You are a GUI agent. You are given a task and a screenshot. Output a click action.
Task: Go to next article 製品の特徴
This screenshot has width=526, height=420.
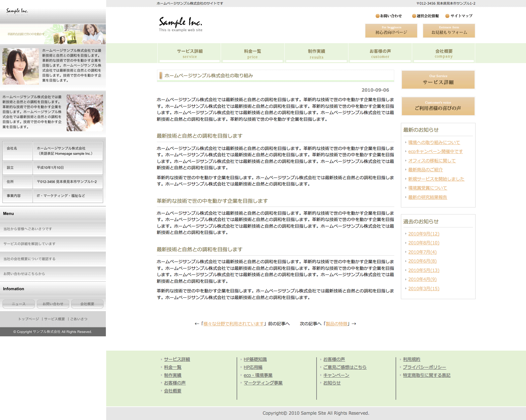point(337,324)
